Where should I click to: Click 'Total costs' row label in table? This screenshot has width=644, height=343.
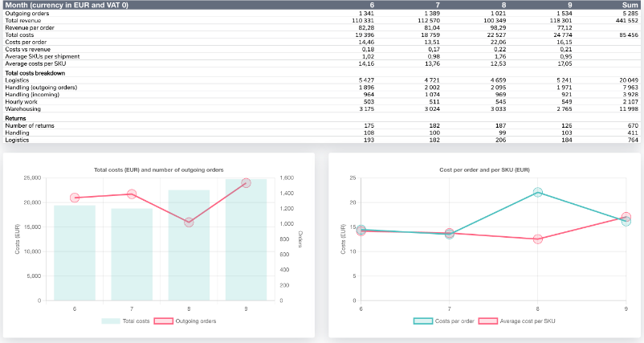pos(19,35)
